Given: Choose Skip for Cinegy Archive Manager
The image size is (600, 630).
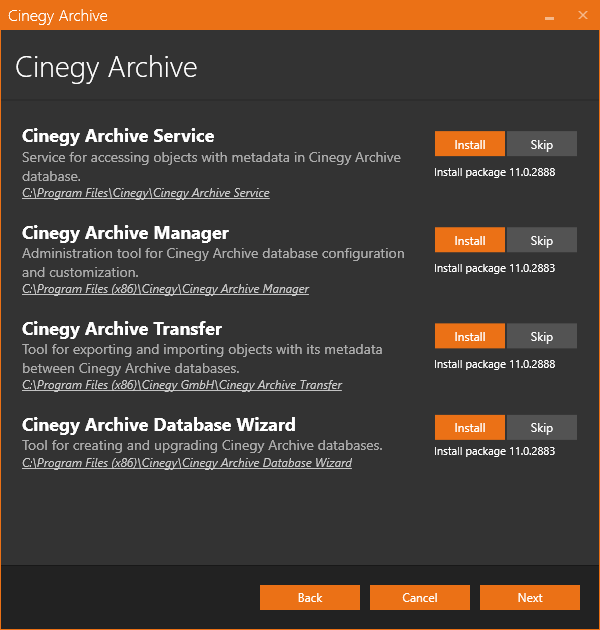Looking at the screenshot, I should (541, 240).
